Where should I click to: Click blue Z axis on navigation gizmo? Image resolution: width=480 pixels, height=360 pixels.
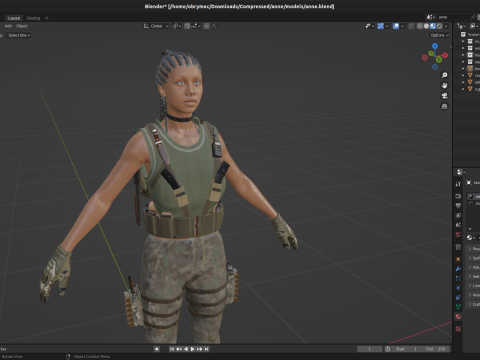click(435, 46)
